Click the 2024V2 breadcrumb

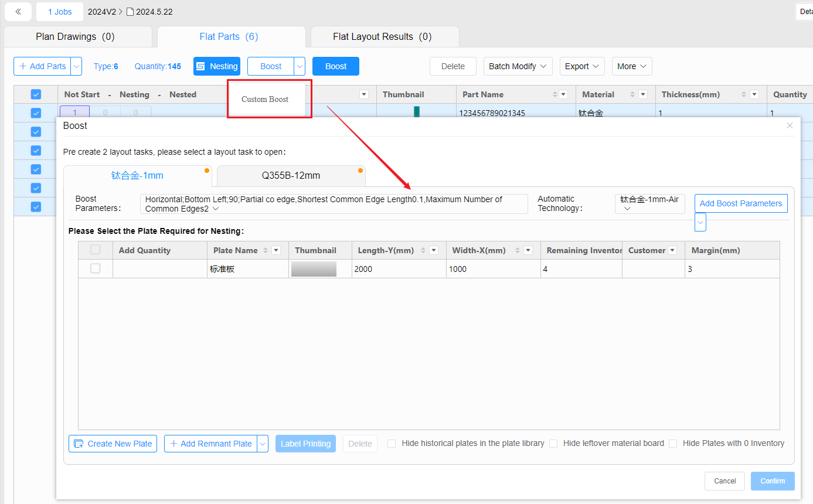[101, 12]
